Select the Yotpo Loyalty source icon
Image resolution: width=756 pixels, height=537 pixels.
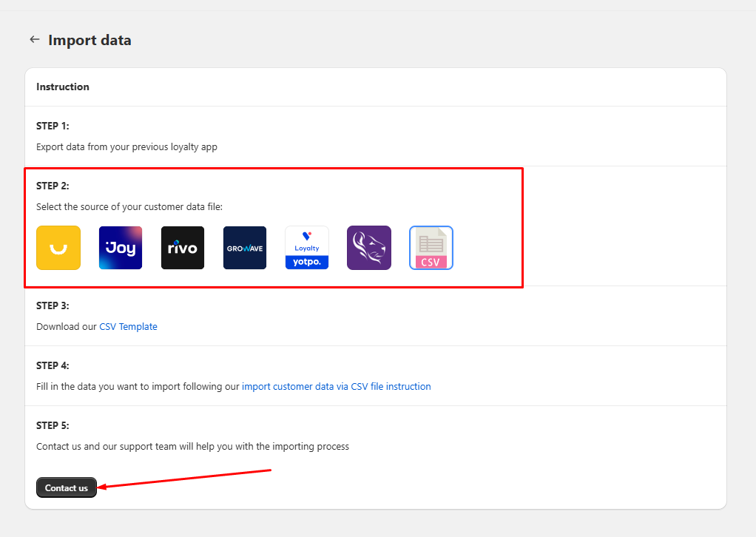[307, 248]
